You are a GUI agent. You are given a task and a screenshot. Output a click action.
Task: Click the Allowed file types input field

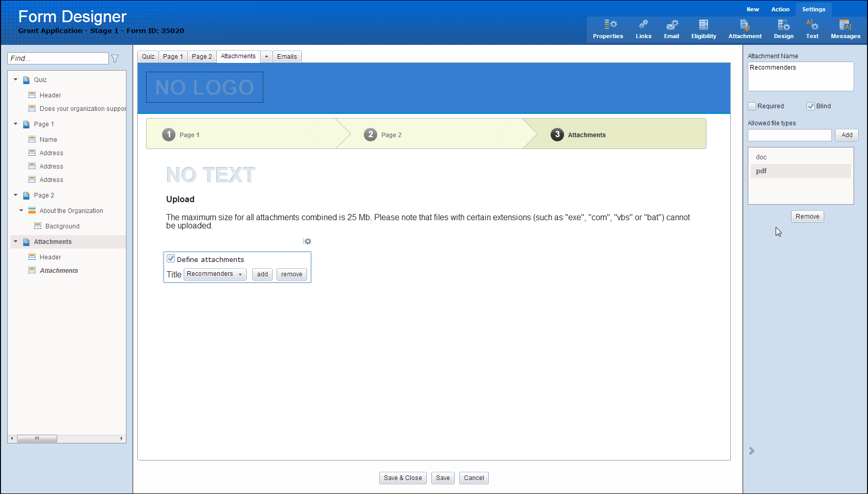tap(790, 135)
